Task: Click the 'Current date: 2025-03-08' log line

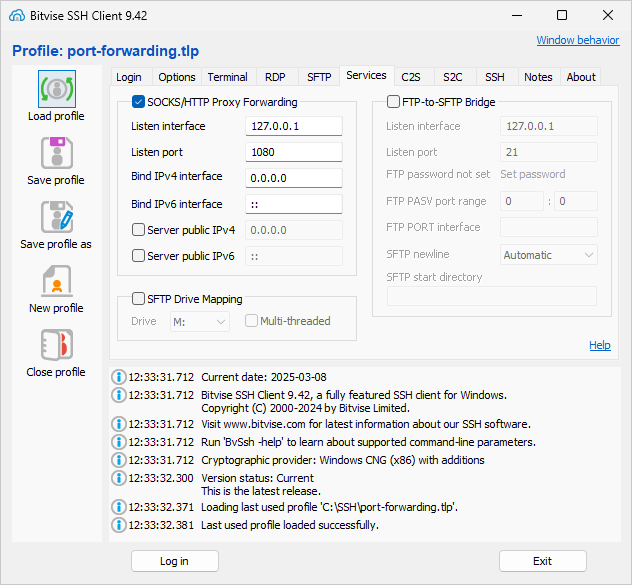Action: pos(264,377)
